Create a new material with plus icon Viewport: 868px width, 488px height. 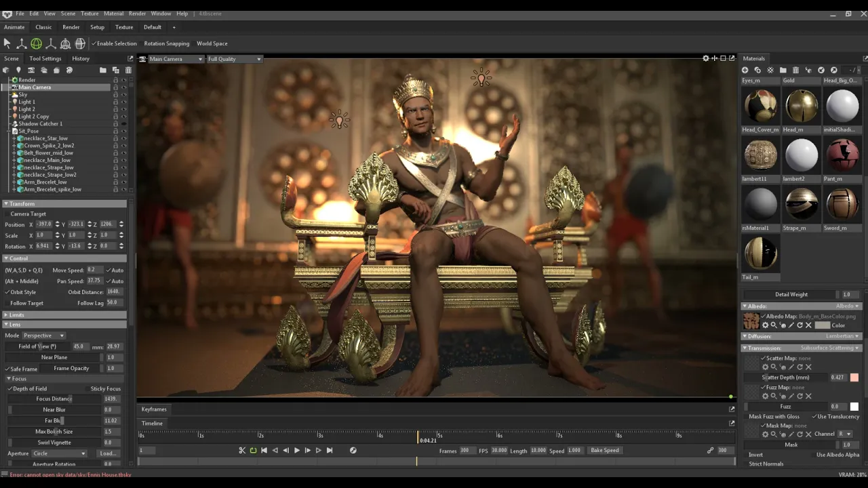pos(745,70)
